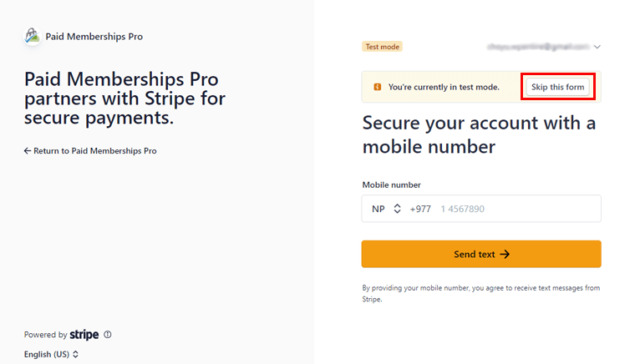The width and height of the screenshot is (635, 364).
Task: Click the up-down arrows beside English (US)
Action: pos(75,354)
